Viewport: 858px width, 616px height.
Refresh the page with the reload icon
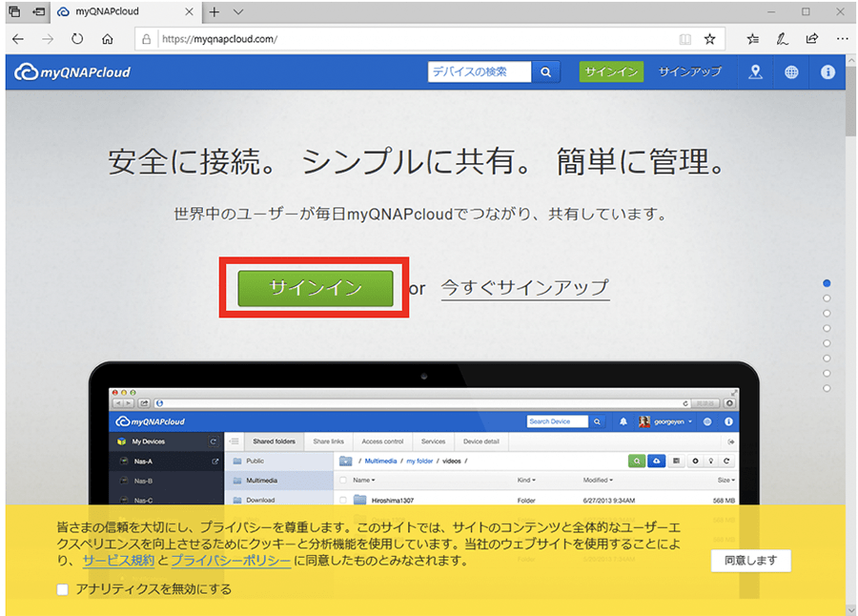click(77, 39)
